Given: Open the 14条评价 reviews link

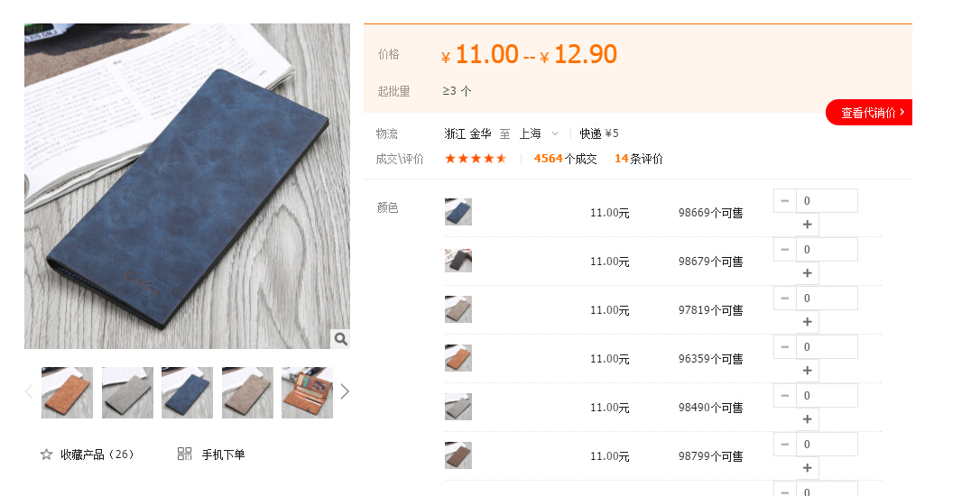Looking at the screenshot, I should point(638,159).
